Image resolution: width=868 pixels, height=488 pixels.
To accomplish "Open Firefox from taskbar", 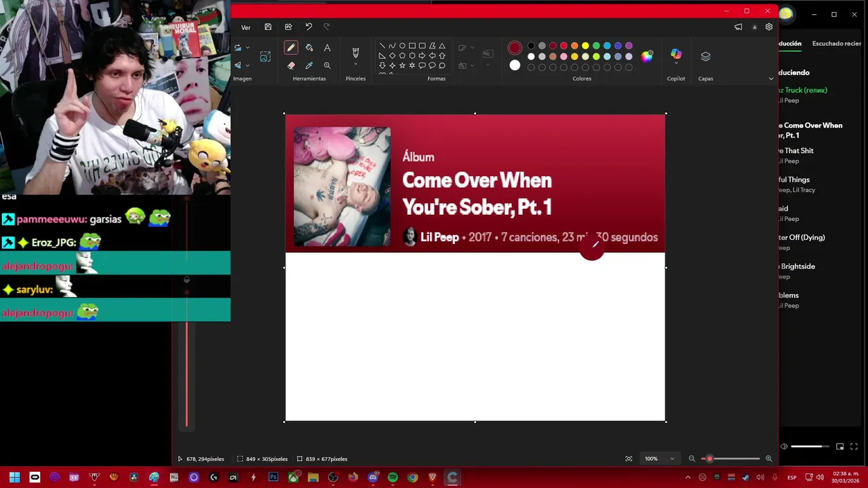I will (x=353, y=477).
